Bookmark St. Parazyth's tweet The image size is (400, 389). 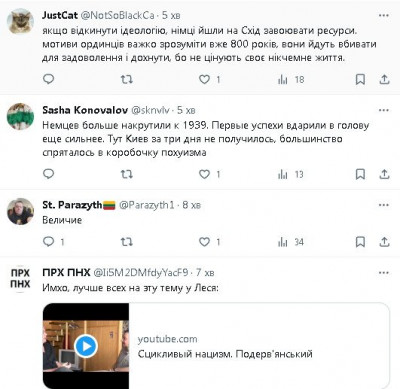click(x=360, y=242)
